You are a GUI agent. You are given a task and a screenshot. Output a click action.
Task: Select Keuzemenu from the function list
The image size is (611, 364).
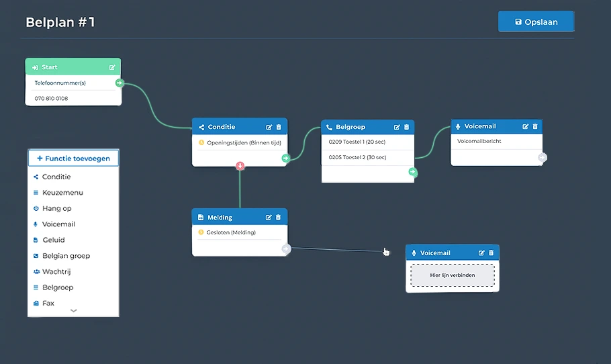[62, 193]
